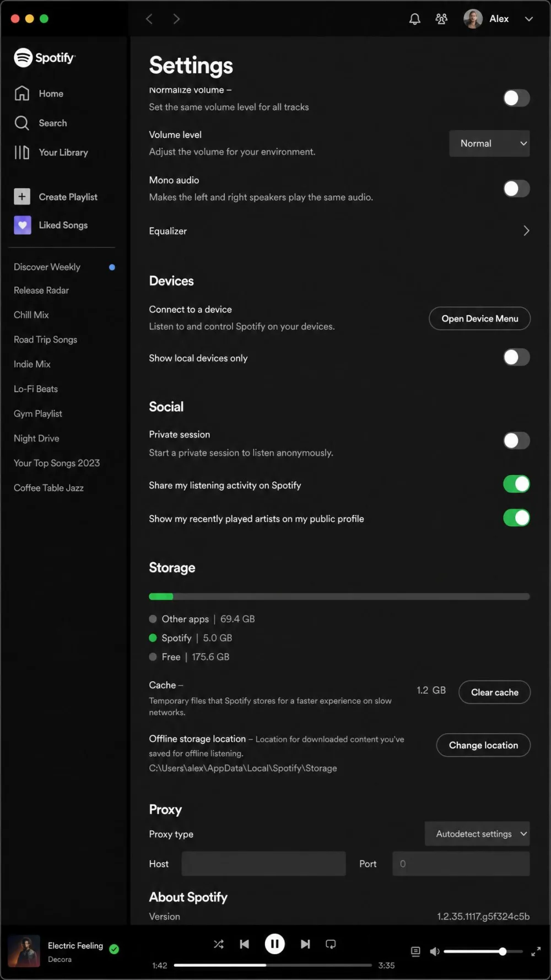Screen dimensions: 551x980
Task: Select the Road Trip Songs playlist
Action: (x=45, y=340)
